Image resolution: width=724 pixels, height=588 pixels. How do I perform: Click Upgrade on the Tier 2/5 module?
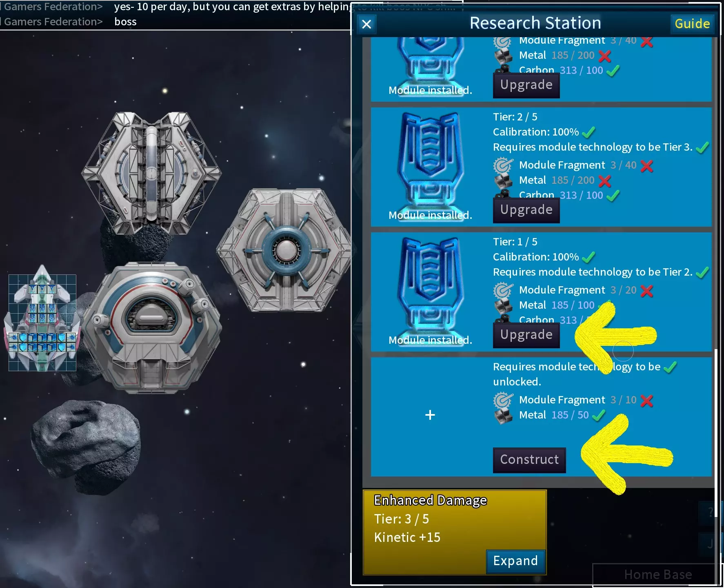(x=526, y=210)
